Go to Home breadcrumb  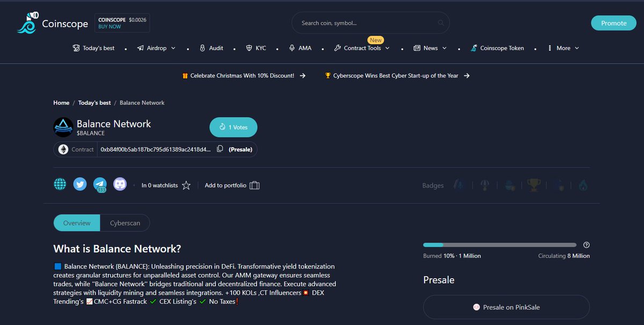tap(61, 103)
